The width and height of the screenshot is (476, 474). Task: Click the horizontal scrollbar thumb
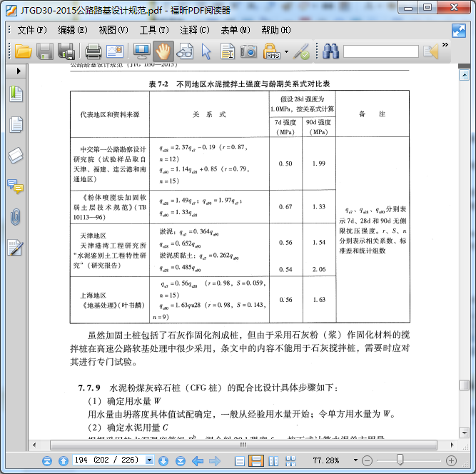[243, 445]
